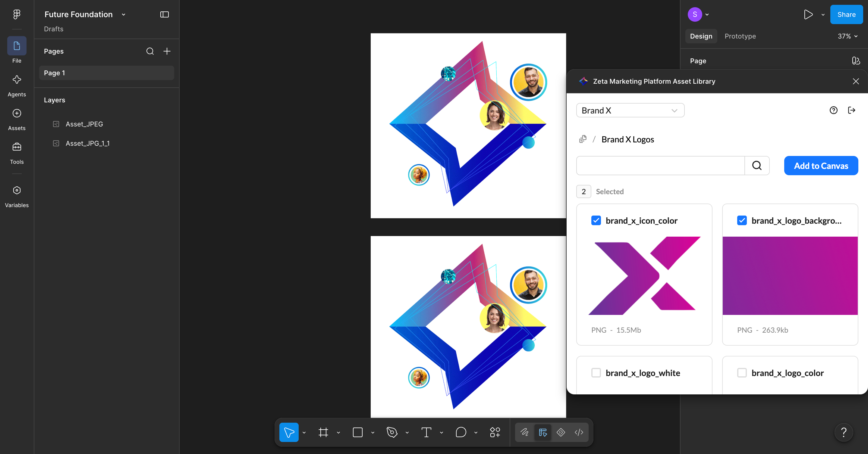
Task: Collapse the left sidebar panel toggle
Action: coord(165,14)
